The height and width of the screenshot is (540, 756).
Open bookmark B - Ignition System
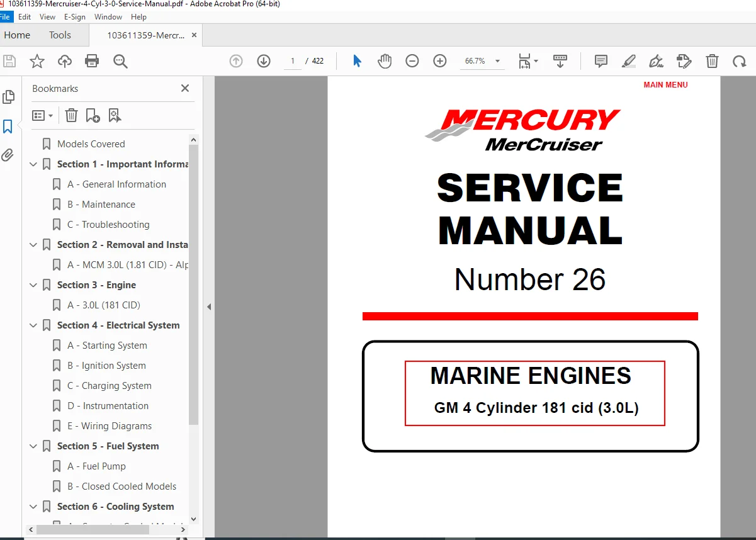coord(106,366)
